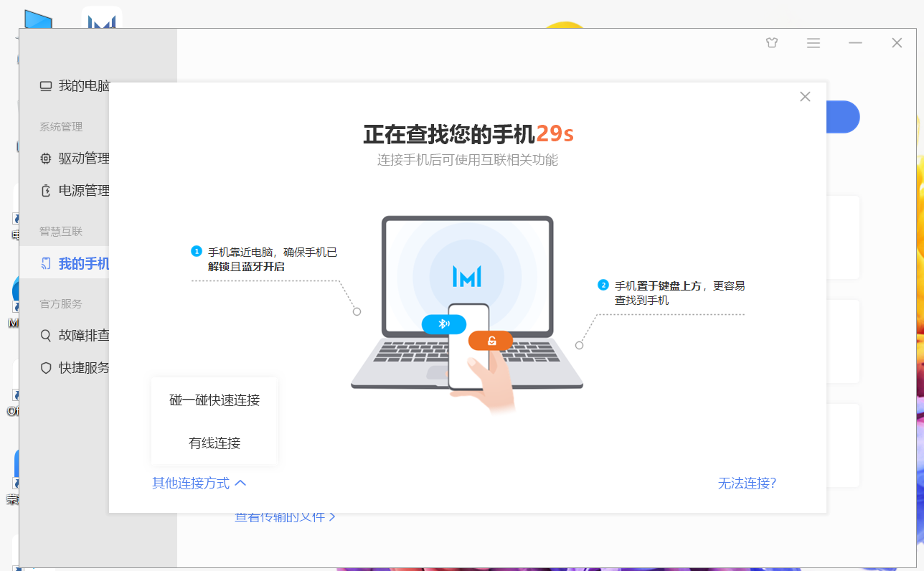The width and height of the screenshot is (924, 571).
Task: Open the skin theme shirt icon
Action: (772, 43)
